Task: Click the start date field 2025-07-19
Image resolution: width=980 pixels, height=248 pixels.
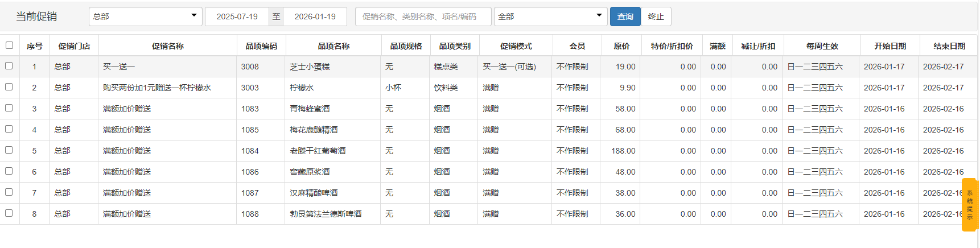Action: coord(237,16)
